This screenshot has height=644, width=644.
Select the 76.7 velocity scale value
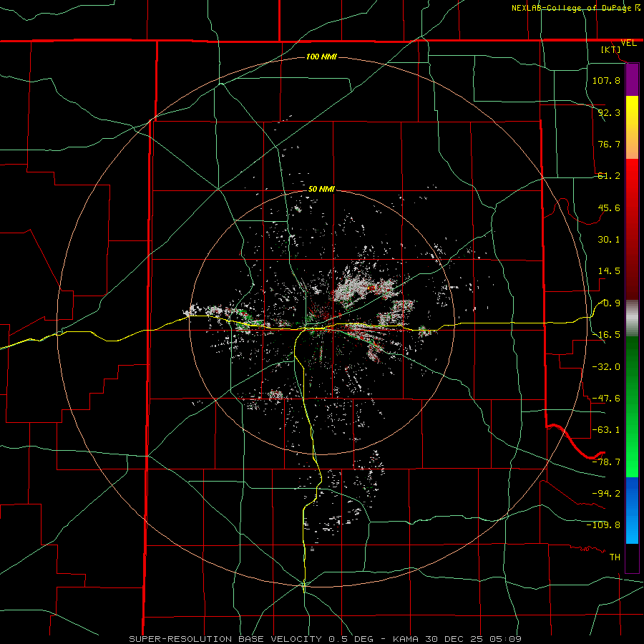609,144
